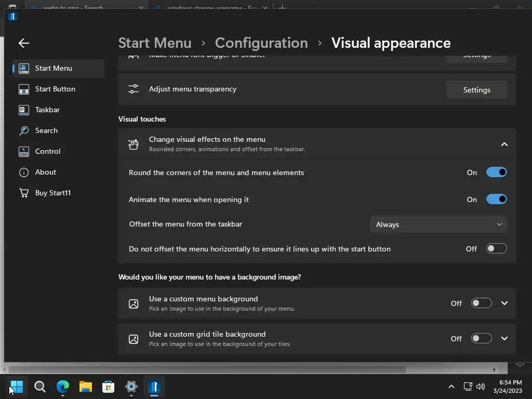Click the Start Menu sidebar icon
The height and width of the screenshot is (399, 532).
point(24,68)
